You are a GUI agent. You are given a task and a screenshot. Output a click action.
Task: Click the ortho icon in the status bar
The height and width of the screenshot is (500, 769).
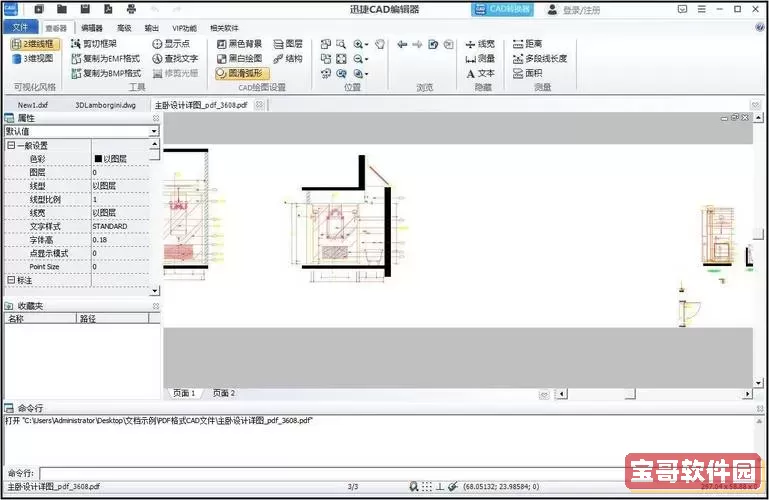pos(440,486)
